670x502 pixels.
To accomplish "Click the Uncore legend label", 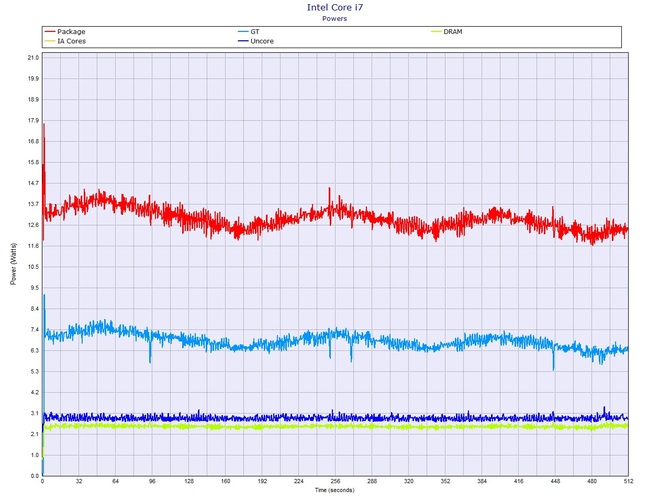I will click(x=262, y=41).
